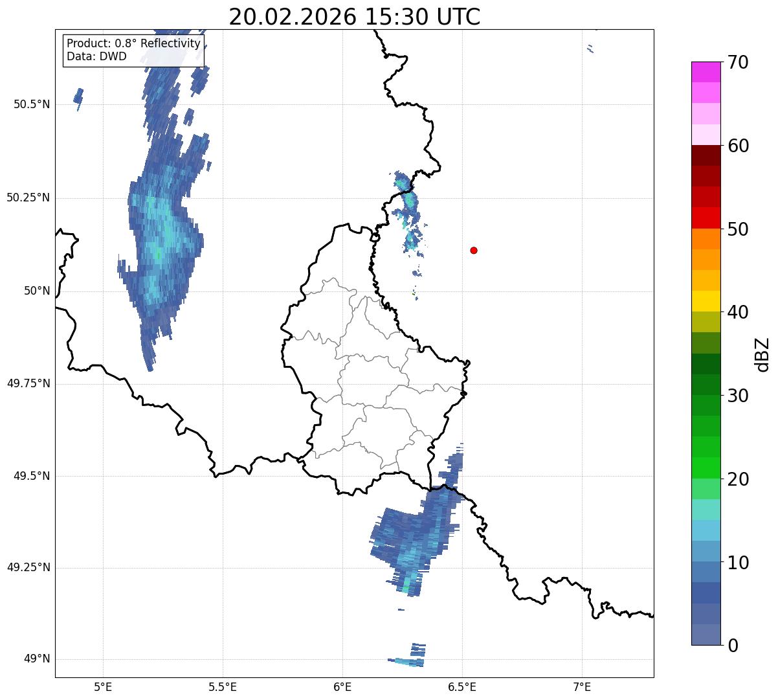Click the 6°E longitude label
The height and width of the screenshot is (700, 778).
click(x=342, y=686)
